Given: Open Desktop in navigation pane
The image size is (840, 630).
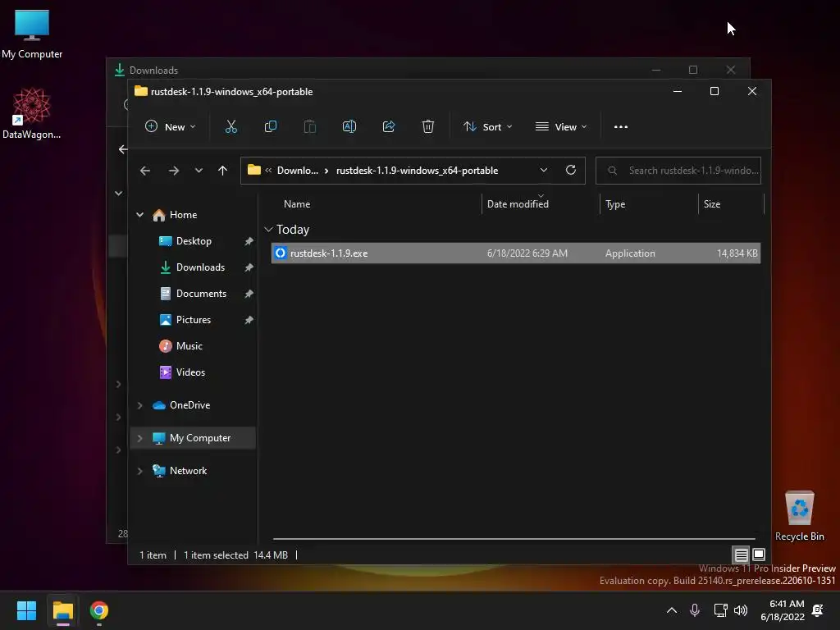Looking at the screenshot, I should [x=193, y=241].
